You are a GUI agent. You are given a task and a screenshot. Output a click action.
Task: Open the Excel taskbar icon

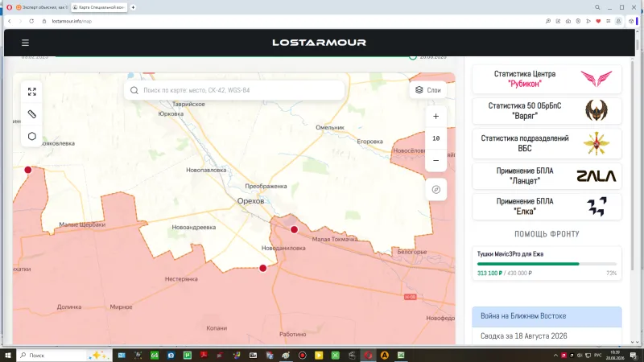(x=401, y=355)
